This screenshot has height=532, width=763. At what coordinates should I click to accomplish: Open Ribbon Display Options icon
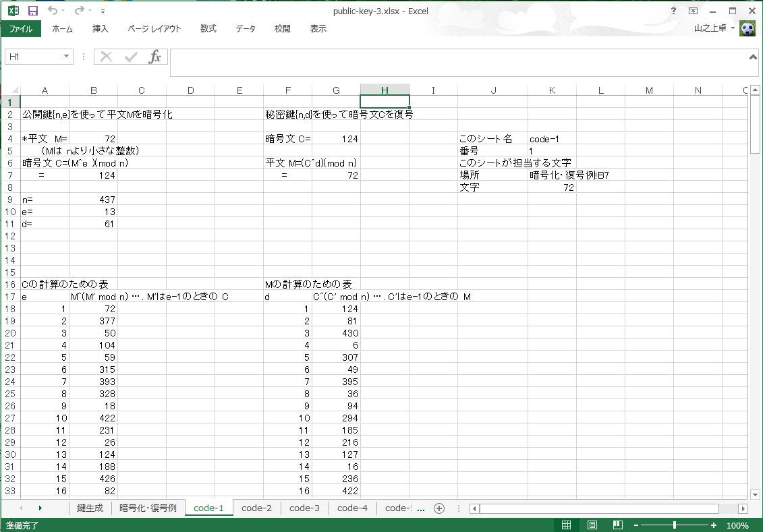pyautogui.click(x=693, y=11)
